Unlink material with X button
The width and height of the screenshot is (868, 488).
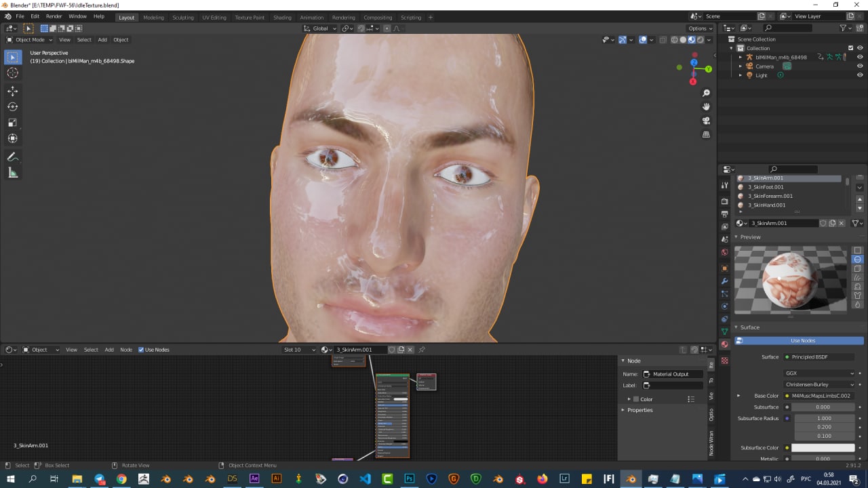pyautogui.click(x=842, y=223)
